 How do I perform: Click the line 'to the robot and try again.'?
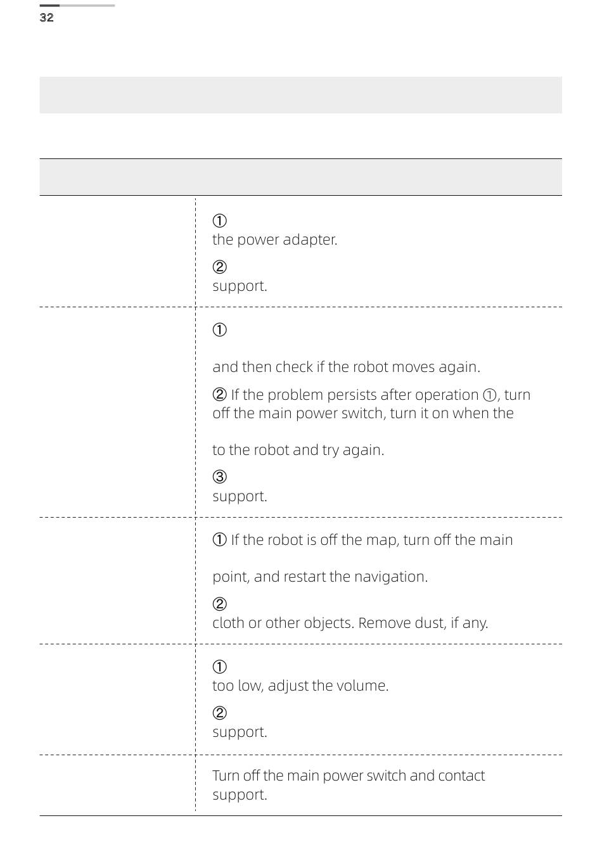click(298, 450)
